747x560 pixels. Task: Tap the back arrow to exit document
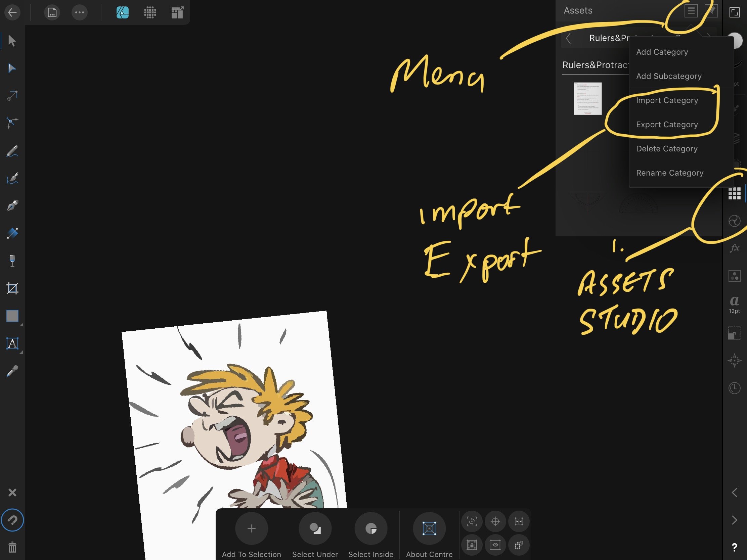(12, 13)
